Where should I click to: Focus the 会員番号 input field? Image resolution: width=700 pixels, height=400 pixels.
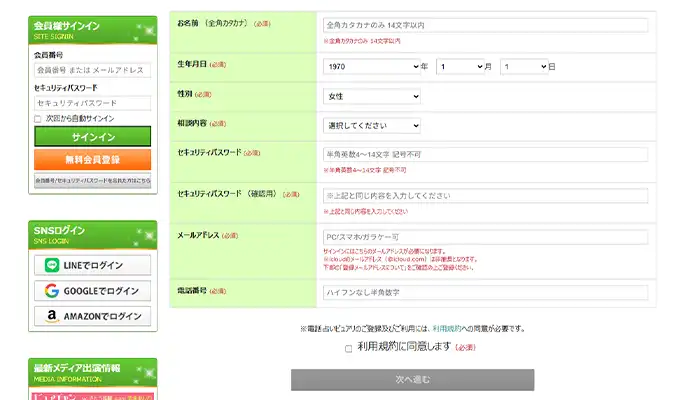pyautogui.click(x=92, y=70)
